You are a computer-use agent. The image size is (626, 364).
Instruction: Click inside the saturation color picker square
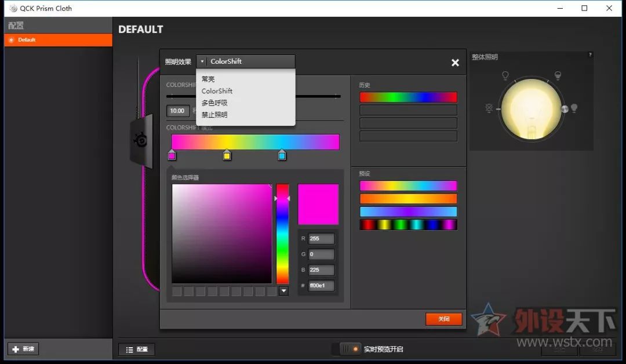221,234
